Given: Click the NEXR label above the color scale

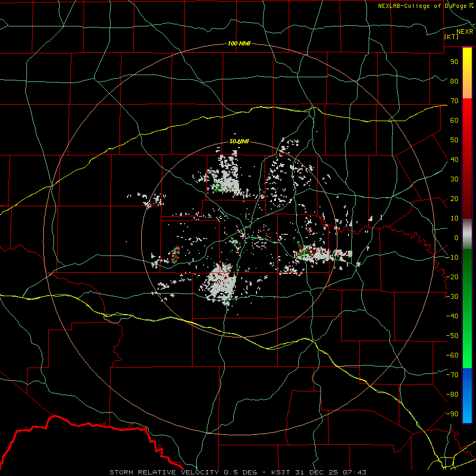Looking at the screenshot, I should (465, 32).
